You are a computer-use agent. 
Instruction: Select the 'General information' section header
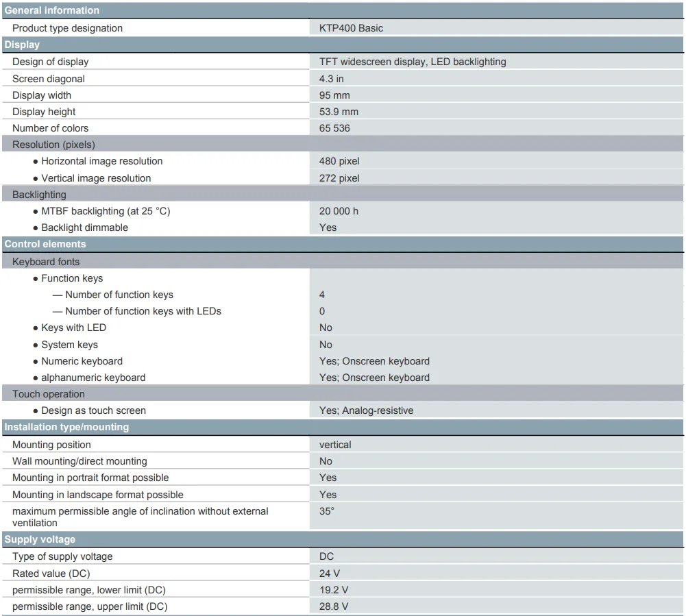[x=343, y=10]
